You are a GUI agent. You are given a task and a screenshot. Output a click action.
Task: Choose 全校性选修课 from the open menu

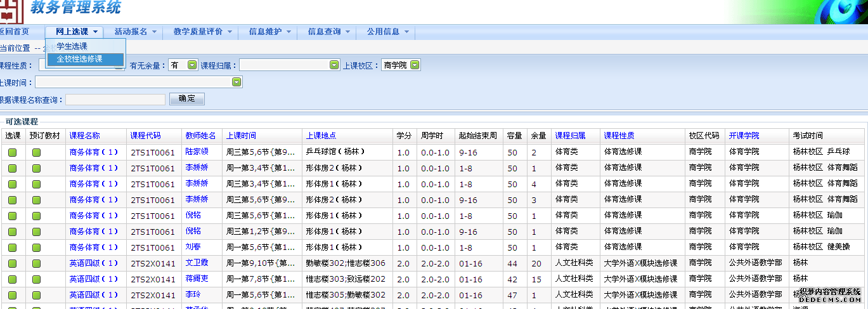pos(85,59)
